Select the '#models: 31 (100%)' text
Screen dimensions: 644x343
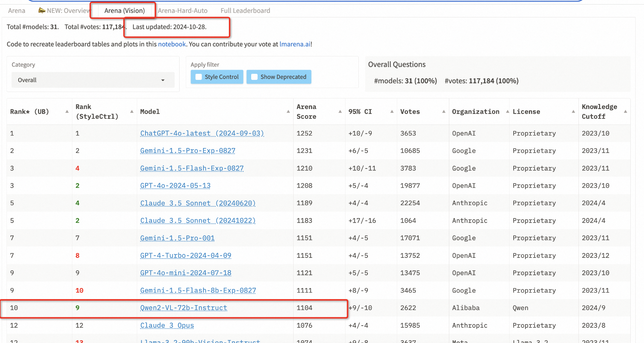[x=405, y=81]
